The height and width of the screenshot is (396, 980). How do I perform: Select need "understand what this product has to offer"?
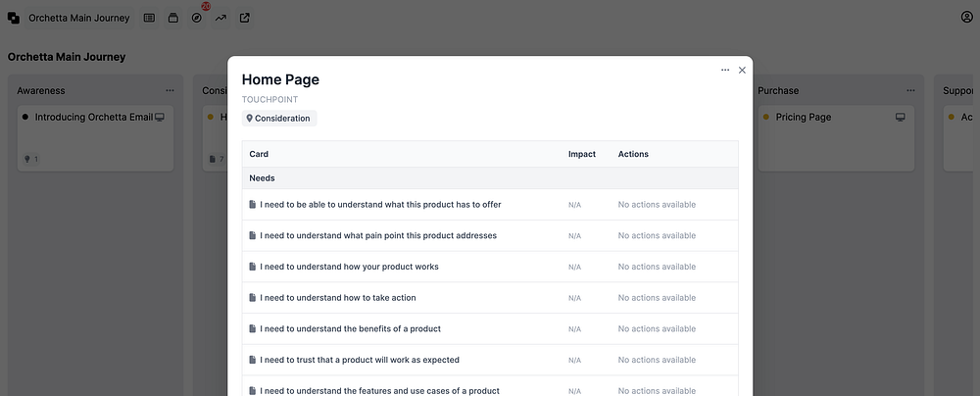[380, 205]
